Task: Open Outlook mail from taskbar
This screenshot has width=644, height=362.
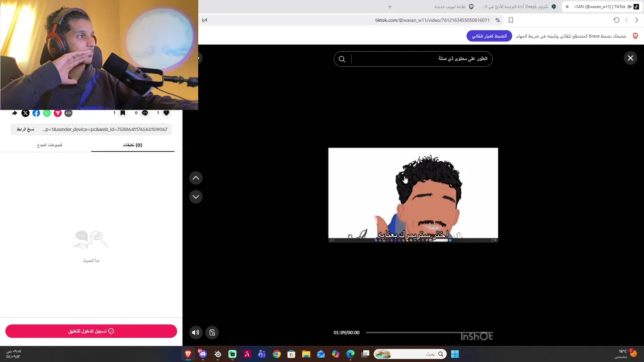Action: pos(321,354)
